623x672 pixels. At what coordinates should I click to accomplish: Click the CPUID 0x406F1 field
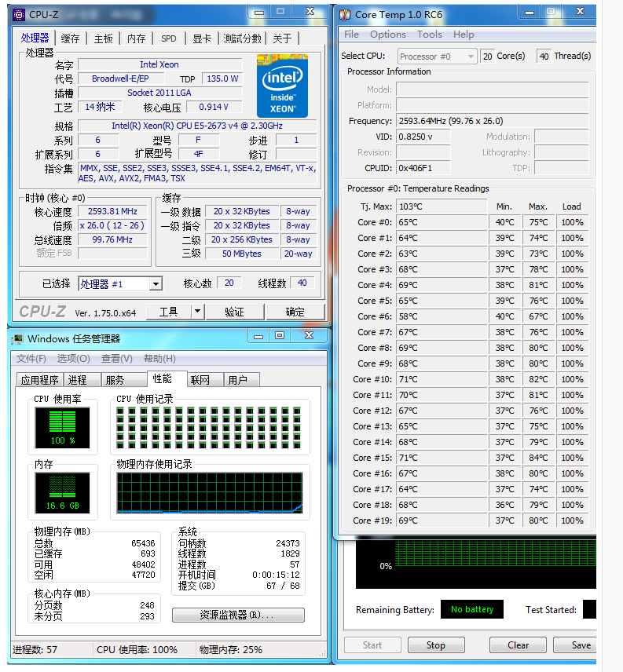tap(423, 168)
